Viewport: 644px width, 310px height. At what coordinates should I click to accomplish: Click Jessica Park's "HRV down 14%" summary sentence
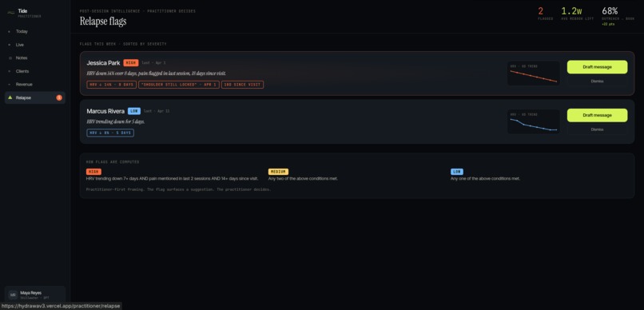[x=156, y=74]
